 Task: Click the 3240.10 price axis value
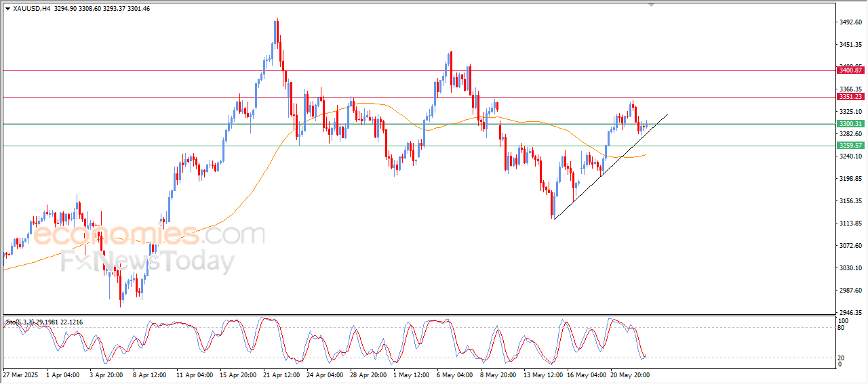tap(850, 156)
